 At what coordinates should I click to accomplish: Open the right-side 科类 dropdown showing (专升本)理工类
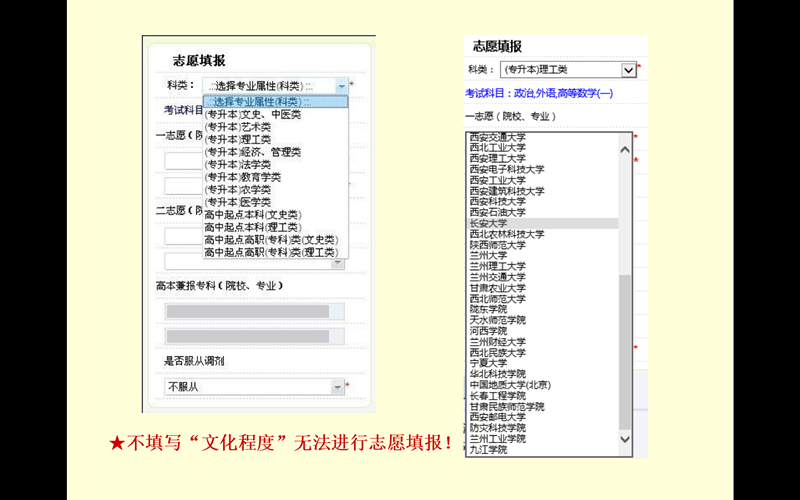[628, 69]
